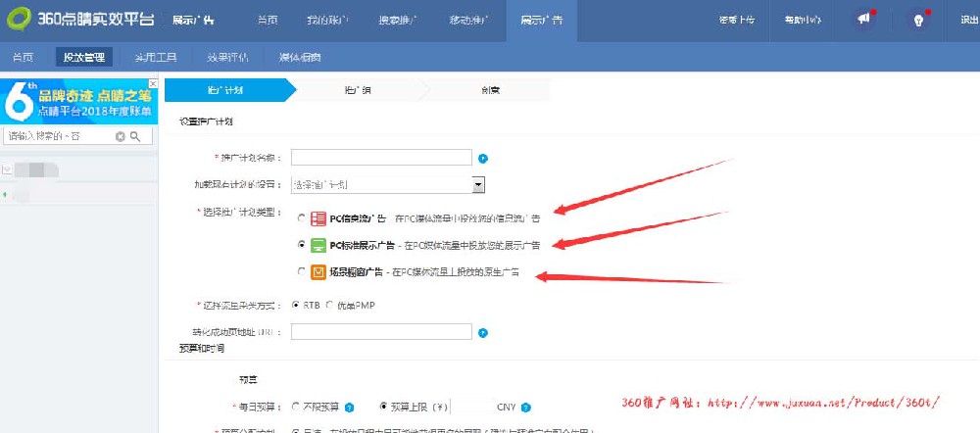
Task: Choose RTB traffic purchase radio
Action: click(296, 305)
